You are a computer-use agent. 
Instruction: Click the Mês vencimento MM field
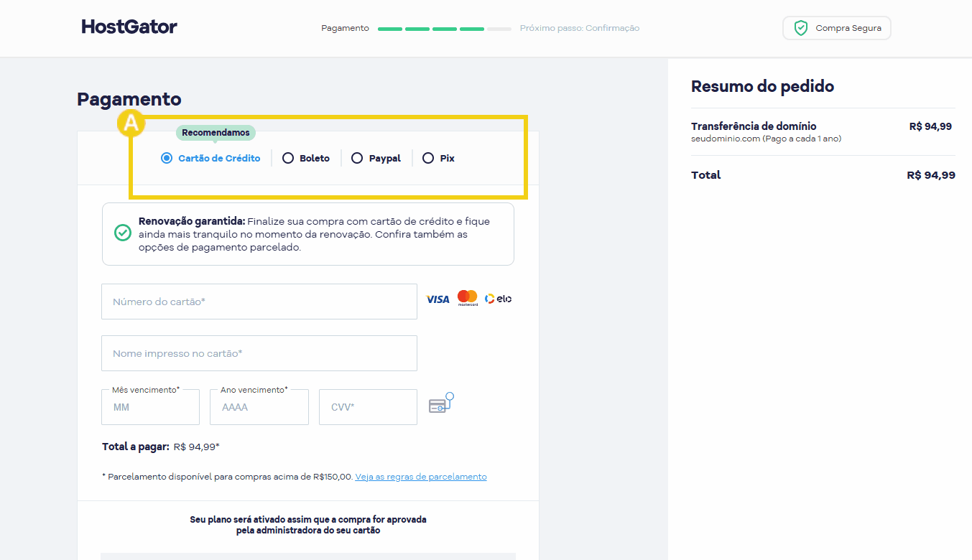(151, 407)
